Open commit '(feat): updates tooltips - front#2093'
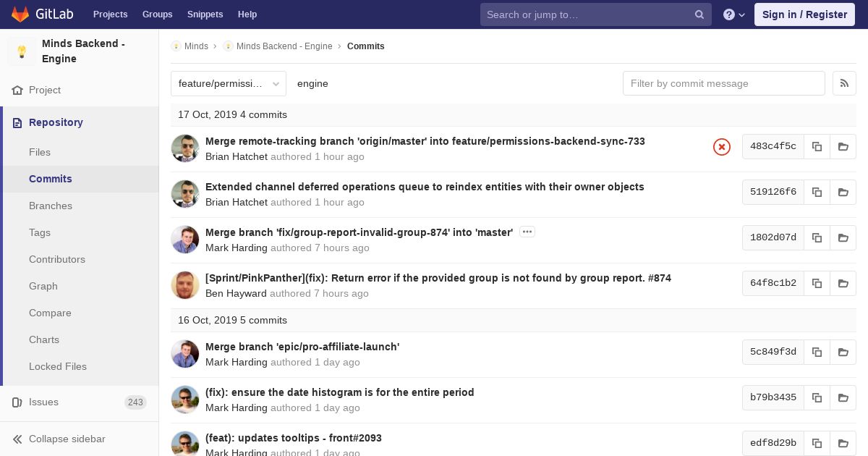Viewport: 868px width, 456px height. point(294,438)
